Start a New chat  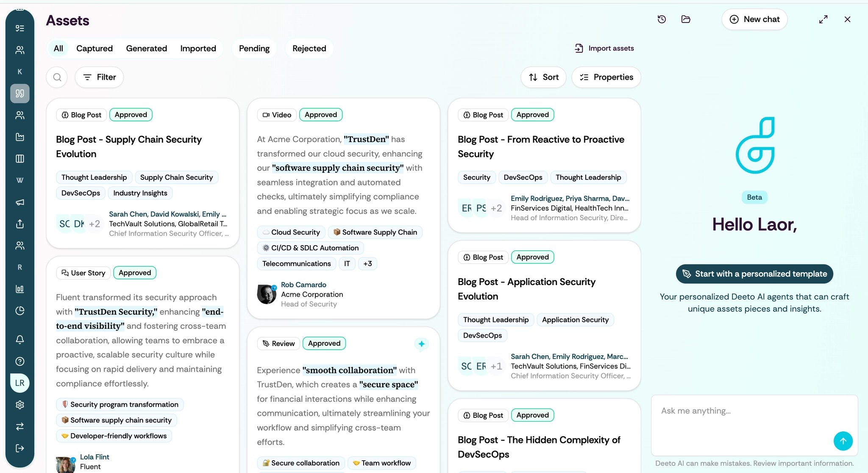(x=755, y=19)
